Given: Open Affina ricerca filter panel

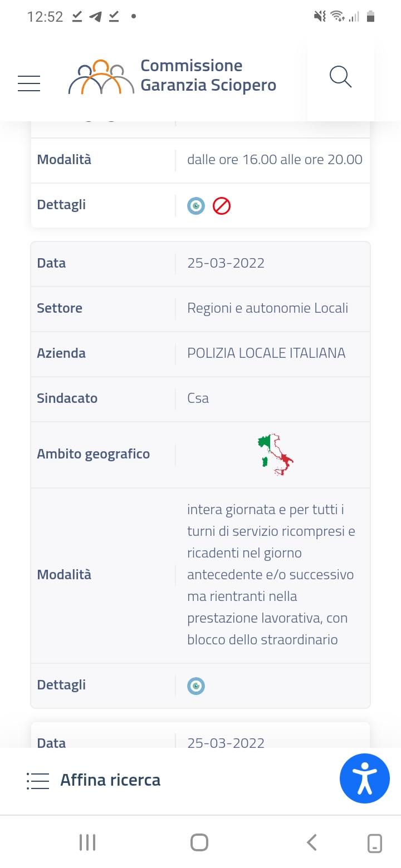Looking at the screenshot, I should point(110,780).
